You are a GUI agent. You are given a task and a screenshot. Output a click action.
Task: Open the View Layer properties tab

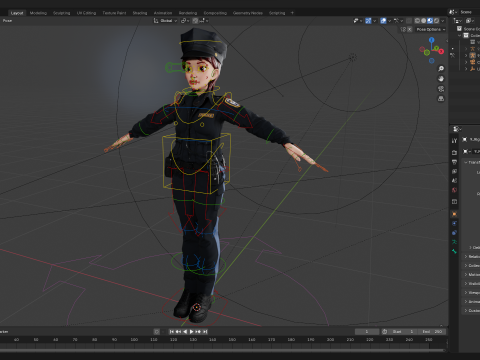(454, 171)
